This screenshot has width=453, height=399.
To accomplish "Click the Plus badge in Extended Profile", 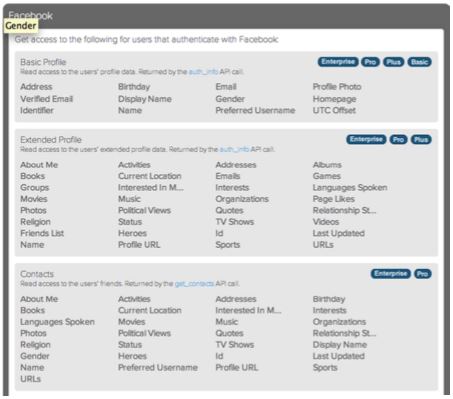I will coord(421,139).
